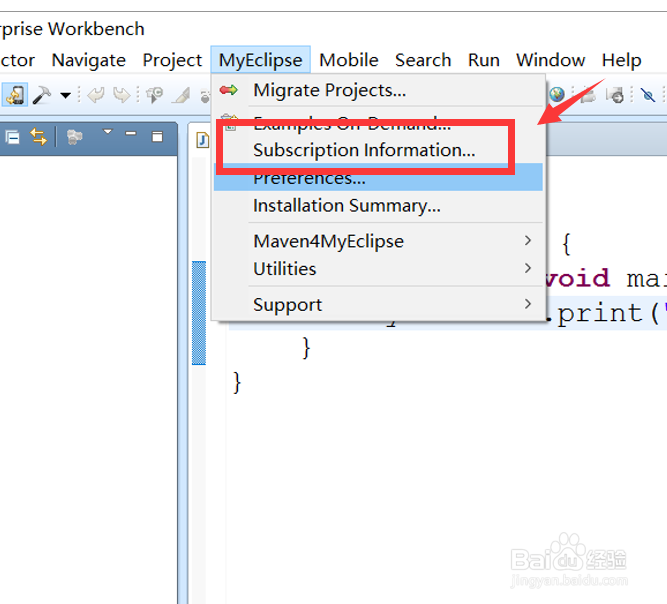
Task: Click the grayed forward arrow icon in toolbar
Action: click(x=122, y=95)
